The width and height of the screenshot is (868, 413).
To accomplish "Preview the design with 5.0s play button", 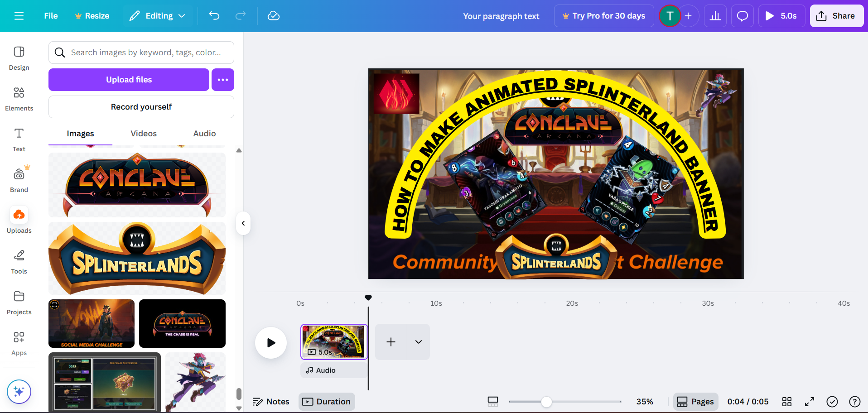I will (781, 16).
